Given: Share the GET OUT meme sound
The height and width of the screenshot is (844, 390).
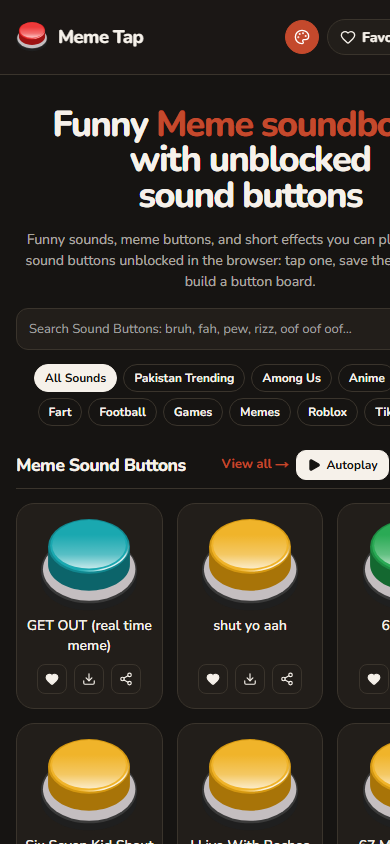Looking at the screenshot, I should click(126, 679).
